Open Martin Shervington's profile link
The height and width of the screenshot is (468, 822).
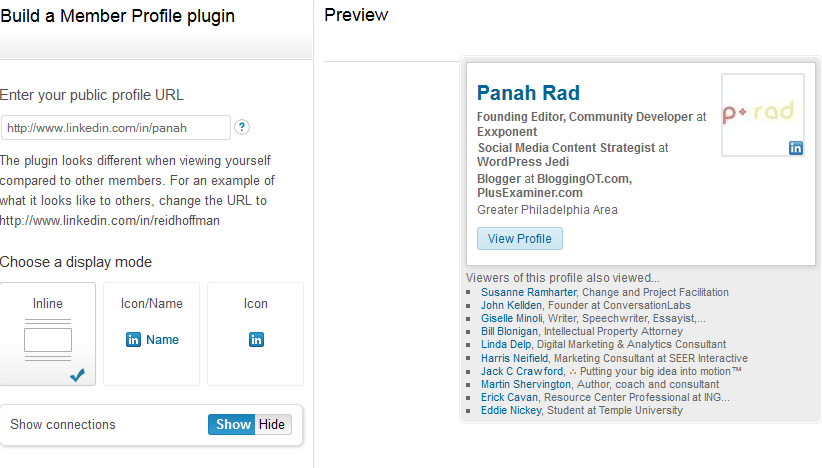point(525,384)
